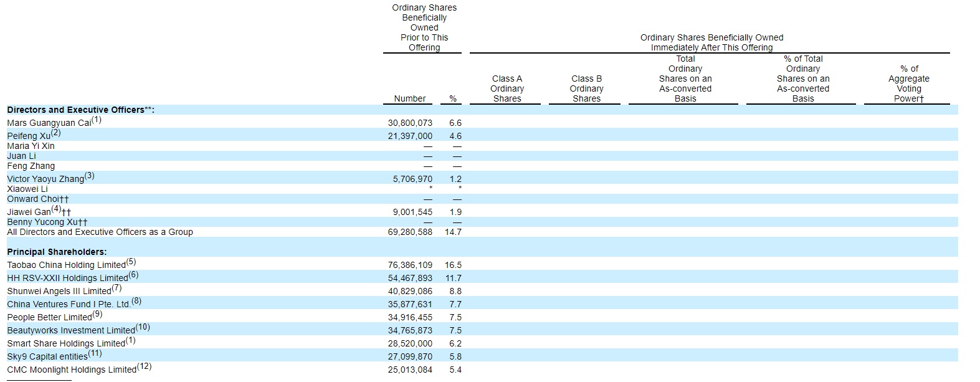This screenshot has width=980, height=382.
Task: Click Victor Yaoyu Zhang's 5,706,970 share count
Action: 412,179
